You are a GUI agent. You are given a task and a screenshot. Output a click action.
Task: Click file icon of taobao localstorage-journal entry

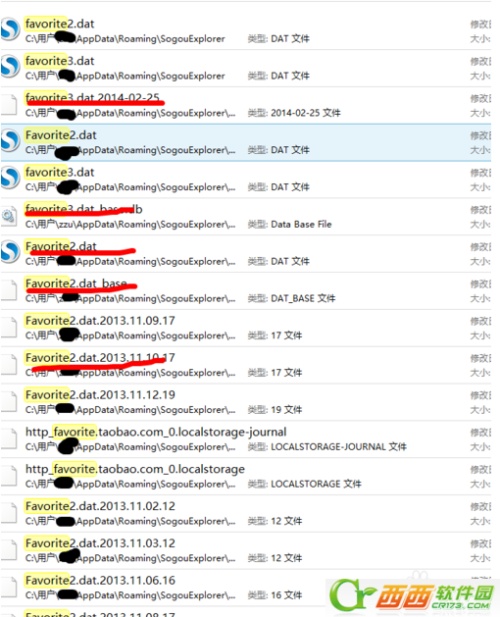tap(9, 439)
